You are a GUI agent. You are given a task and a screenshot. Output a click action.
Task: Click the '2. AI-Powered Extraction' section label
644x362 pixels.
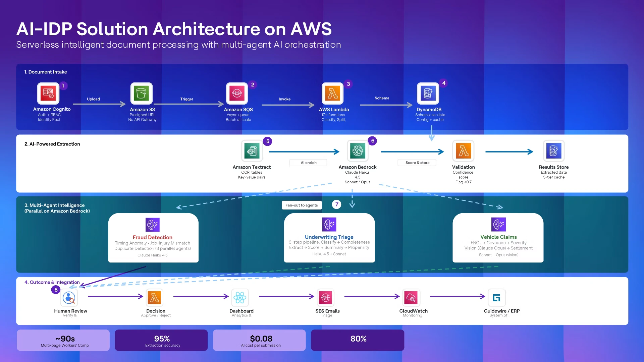pyautogui.click(x=52, y=144)
